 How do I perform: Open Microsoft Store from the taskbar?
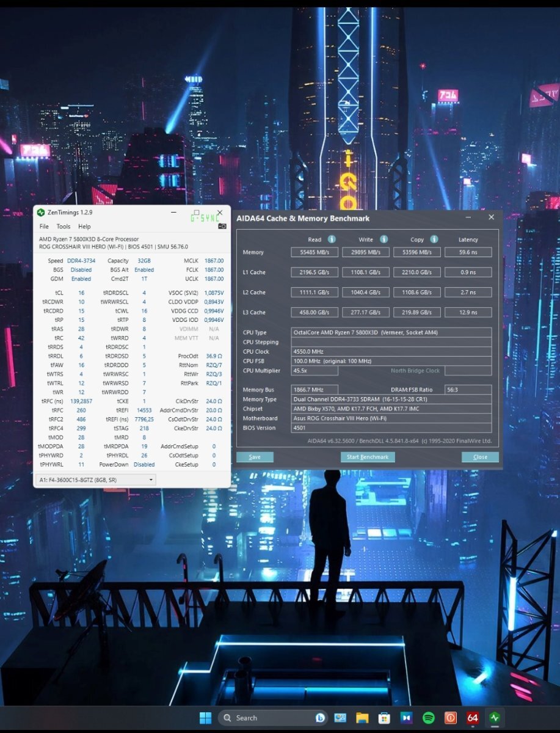(x=384, y=718)
